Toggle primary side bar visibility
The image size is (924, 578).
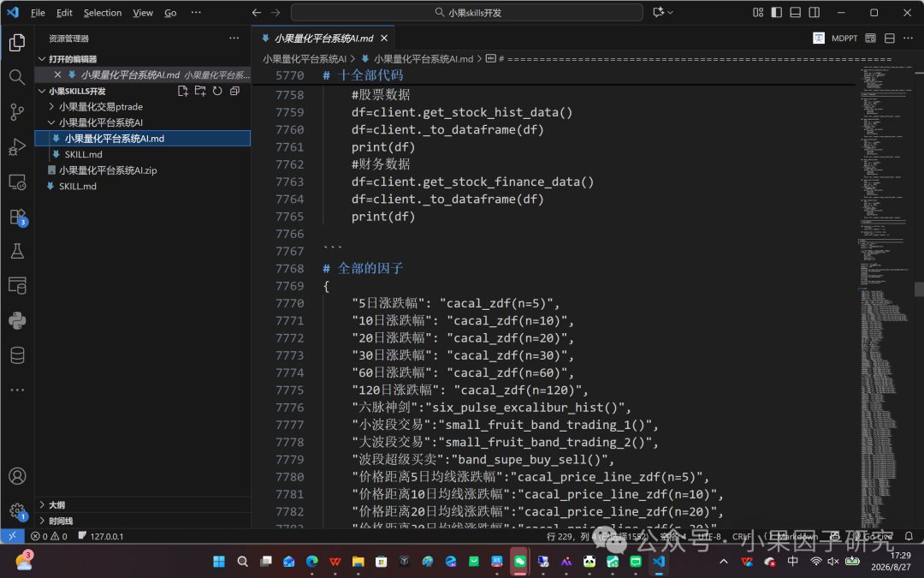(x=777, y=12)
